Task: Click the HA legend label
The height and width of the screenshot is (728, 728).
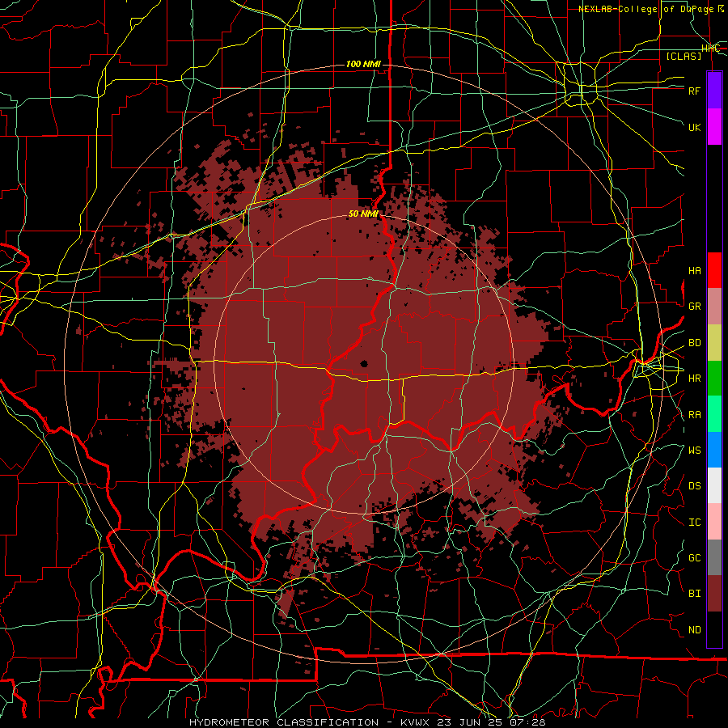Action: coord(695,271)
